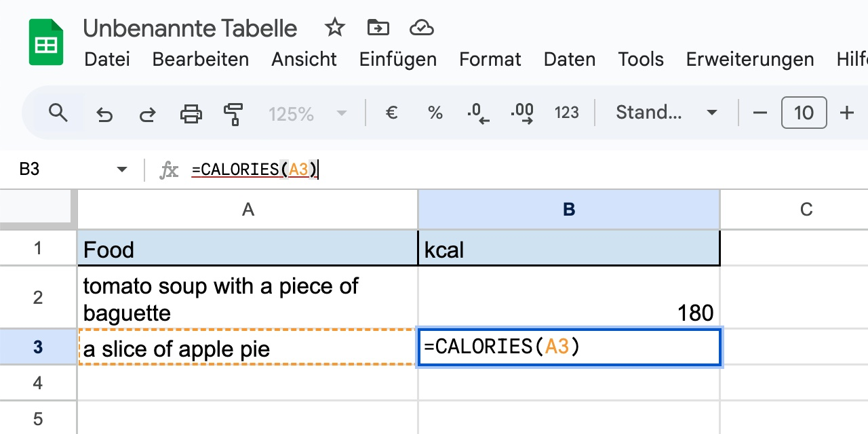Select the paint format tool
868x434 pixels.
coord(233,113)
